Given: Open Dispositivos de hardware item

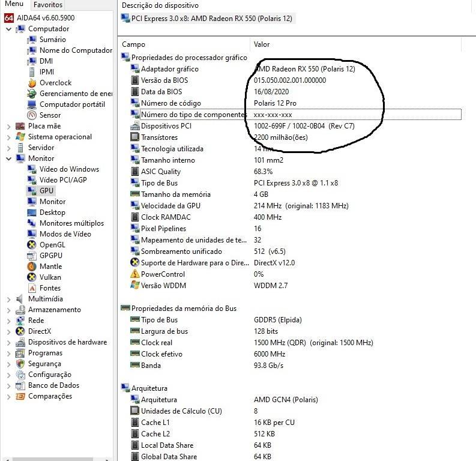Looking at the screenshot, I should (67, 342).
